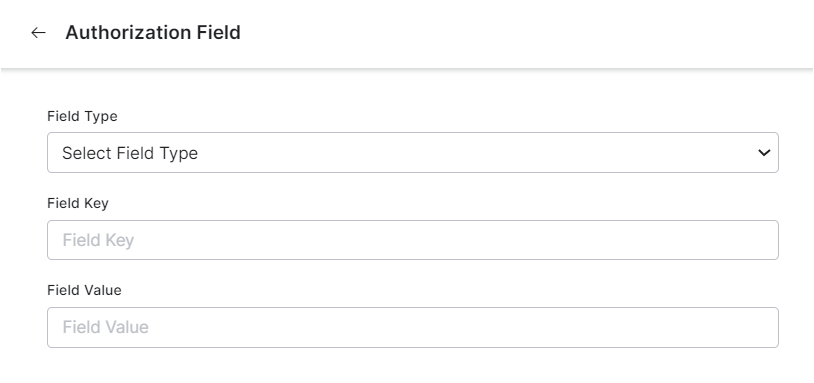Screen dimensions: 814x383
Task: Select the Field Type selector box
Action: 413,153
